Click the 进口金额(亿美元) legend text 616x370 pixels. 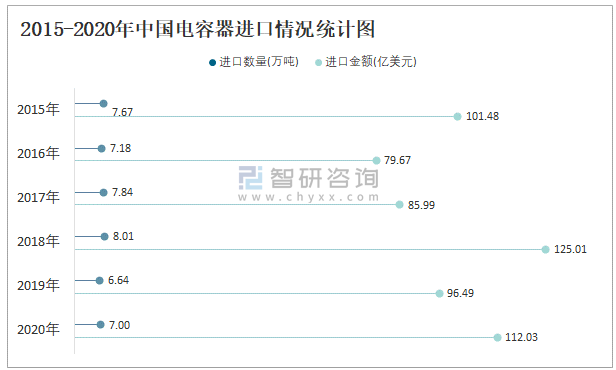371,62
